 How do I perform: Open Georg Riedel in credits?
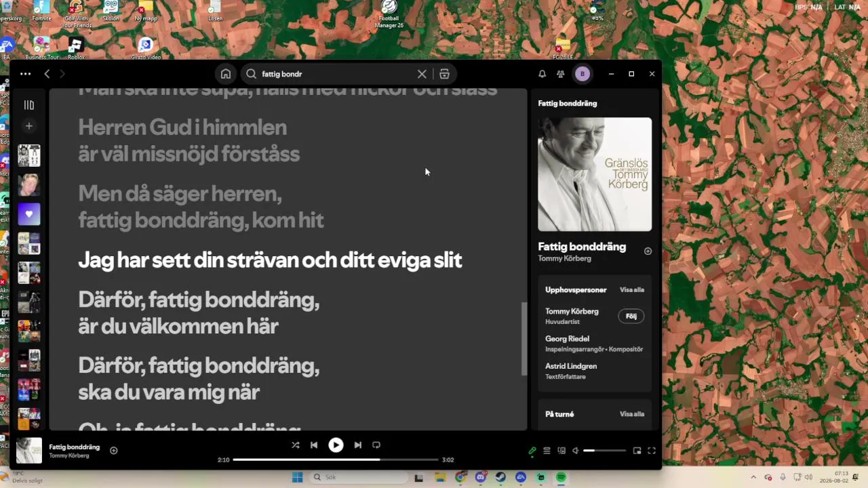[x=567, y=339]
